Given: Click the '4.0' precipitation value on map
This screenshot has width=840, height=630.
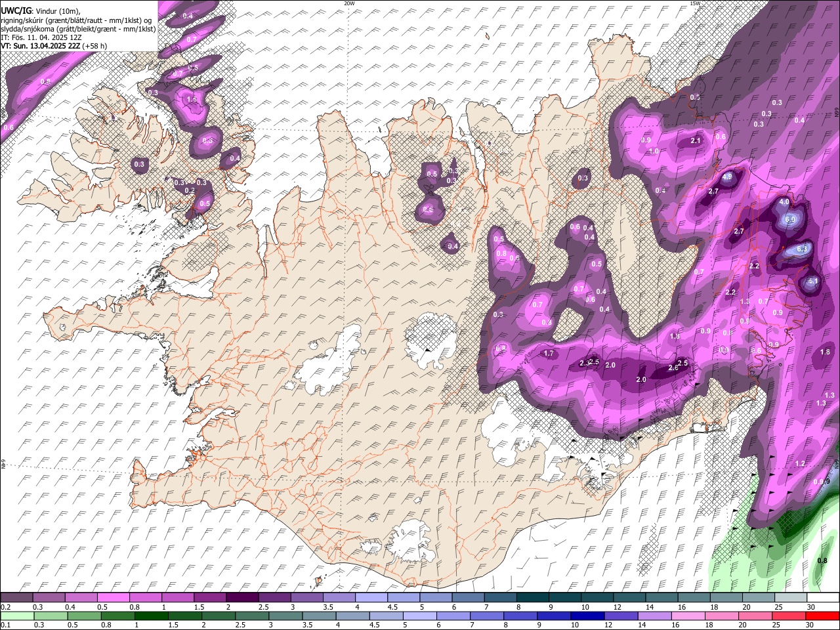Looking at the screenshot, I should (x=784, y=202).
